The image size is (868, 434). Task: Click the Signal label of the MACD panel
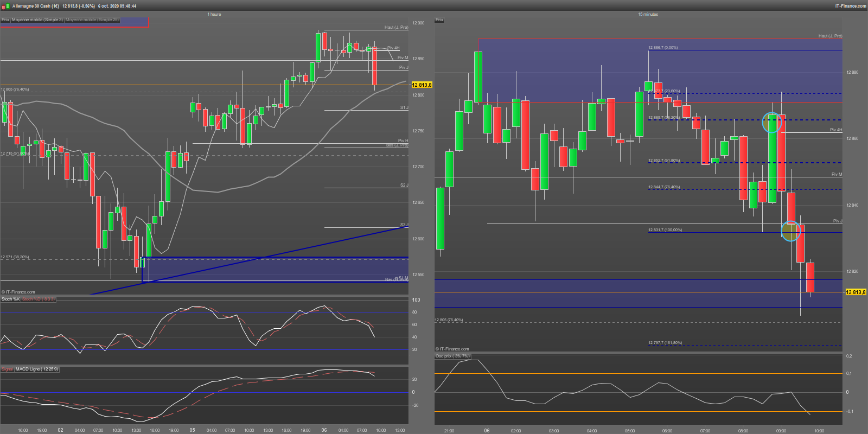(7, 369)
